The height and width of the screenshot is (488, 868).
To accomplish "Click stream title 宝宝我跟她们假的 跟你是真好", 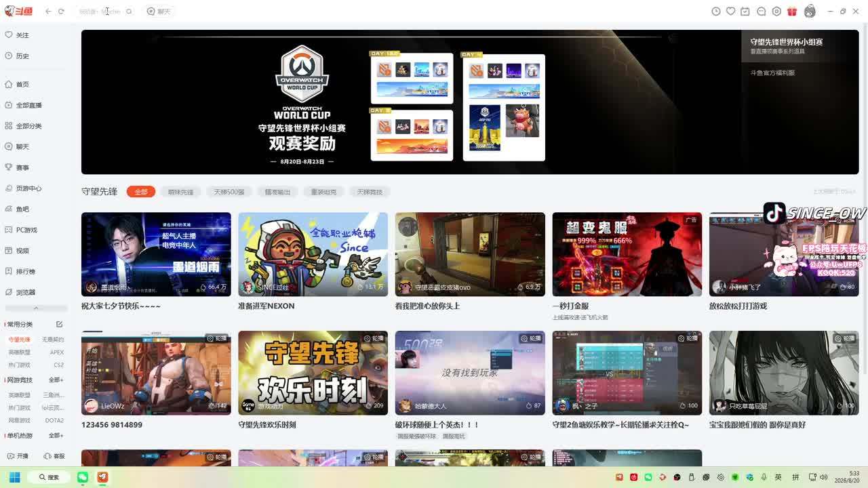I will tap(757, 425).
